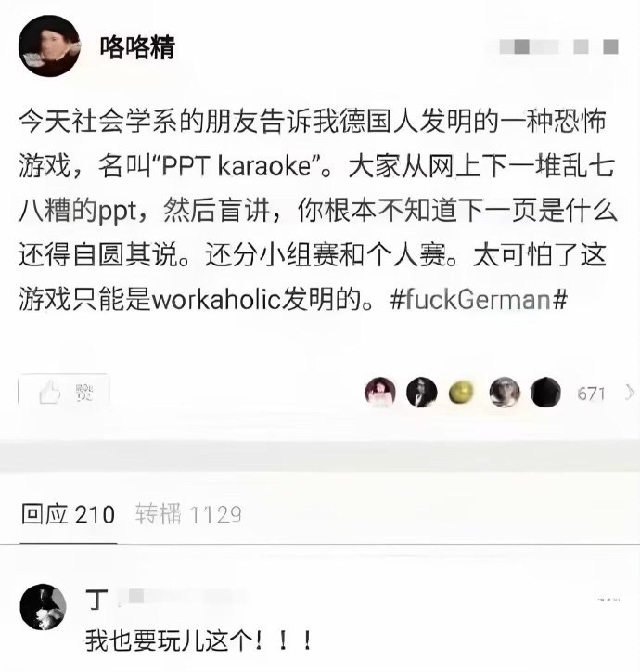This screenshot has width=640, height=672.
Task: View third liker's yellow-green avatar
Action: click(x=461, y=392)
